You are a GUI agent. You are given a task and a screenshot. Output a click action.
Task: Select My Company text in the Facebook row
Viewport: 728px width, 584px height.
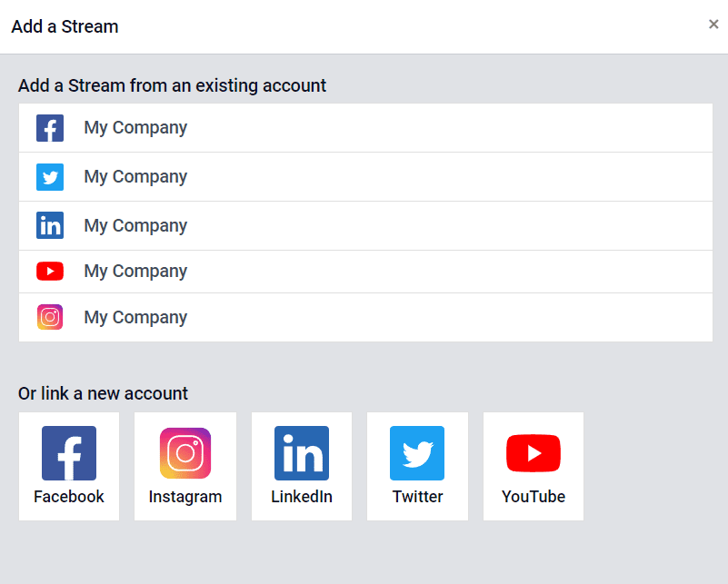135,127
